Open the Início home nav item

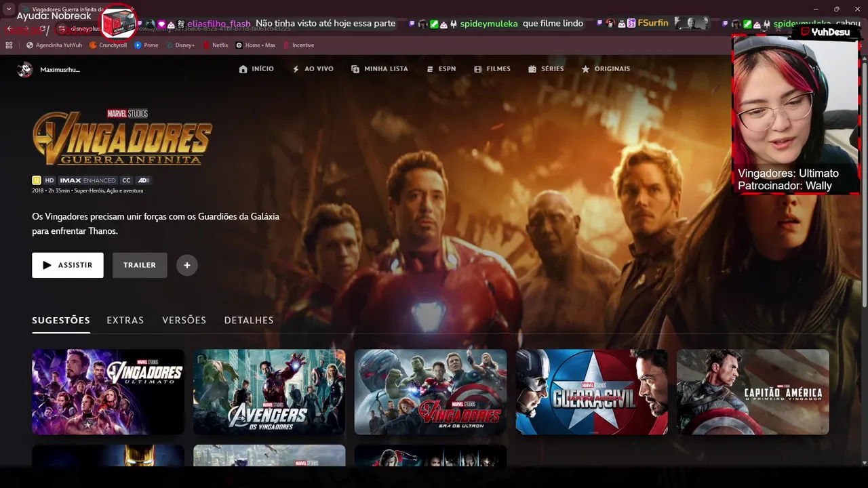click(256, 69)
